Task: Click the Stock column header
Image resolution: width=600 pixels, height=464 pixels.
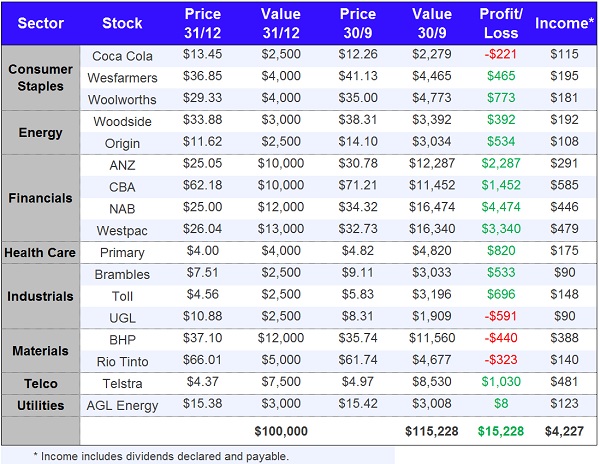Action: (121, 22)
